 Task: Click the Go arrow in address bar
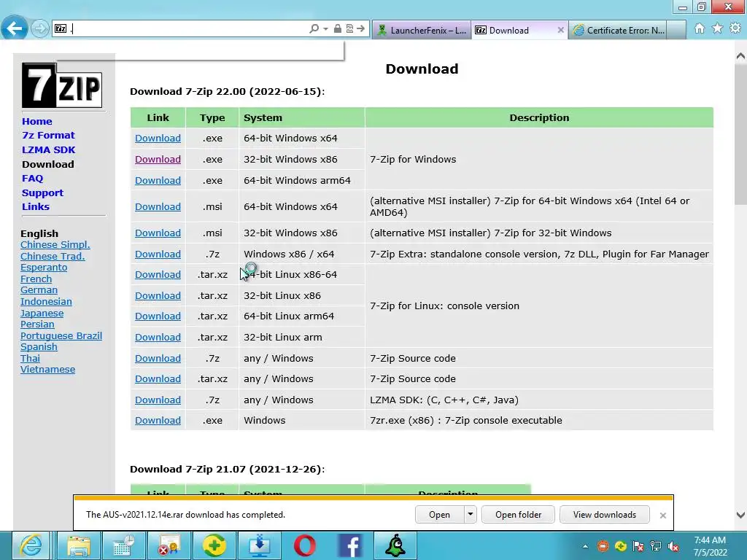(x=360, y=28)
